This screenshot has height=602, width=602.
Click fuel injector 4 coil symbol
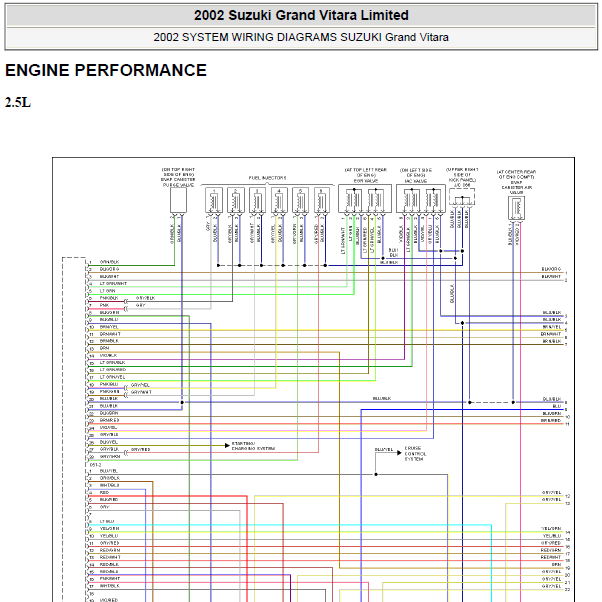coord(279,200)
